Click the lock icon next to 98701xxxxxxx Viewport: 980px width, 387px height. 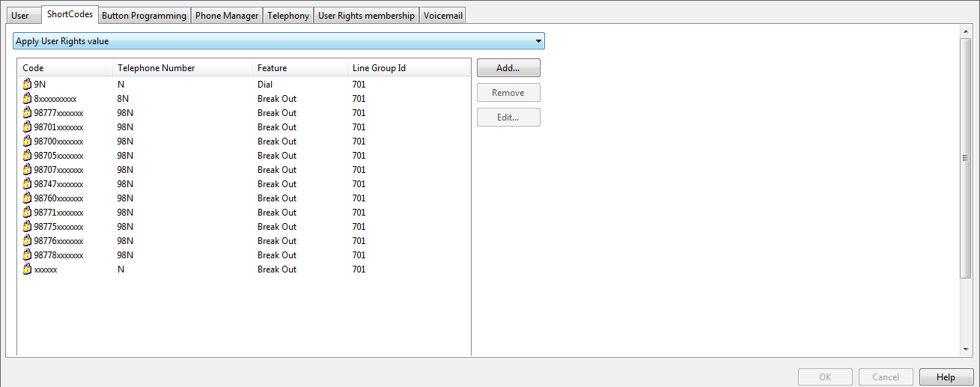28,127
